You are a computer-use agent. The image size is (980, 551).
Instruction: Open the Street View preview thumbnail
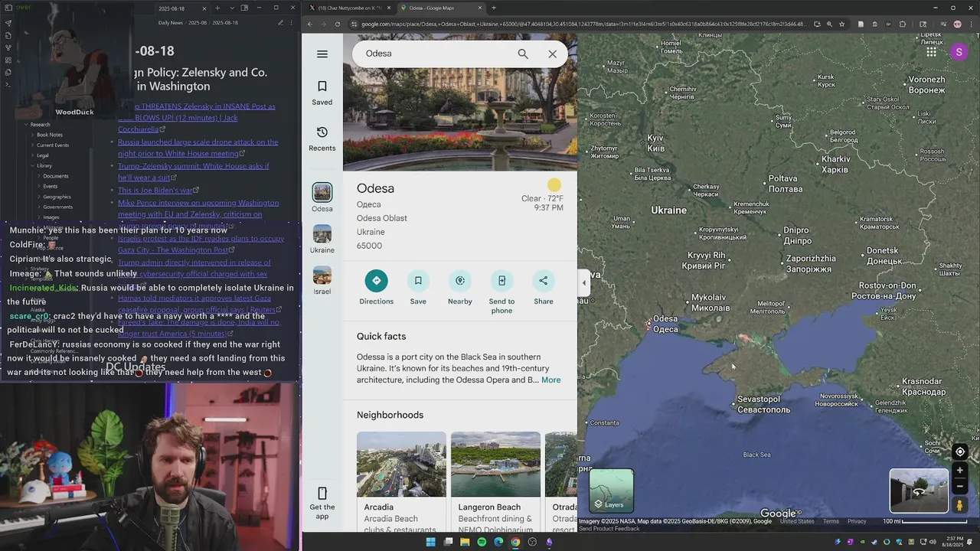click(x=919, y=491)
